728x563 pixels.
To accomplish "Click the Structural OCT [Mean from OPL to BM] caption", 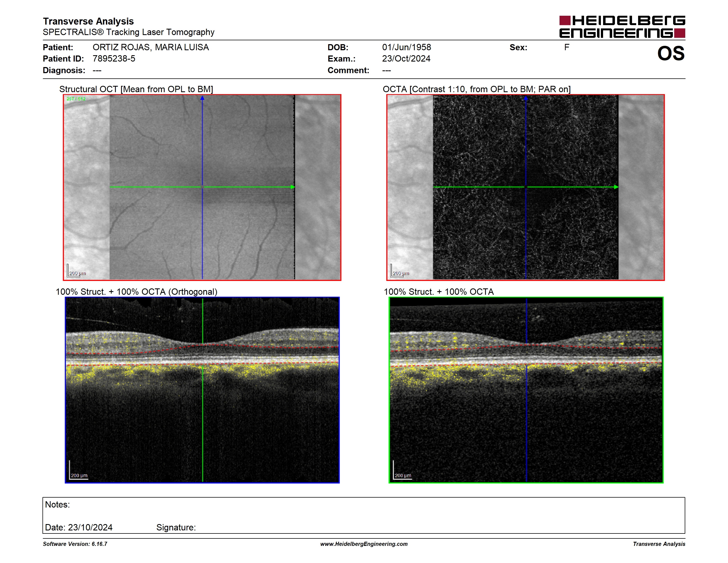I will click(x=136, y=89).
